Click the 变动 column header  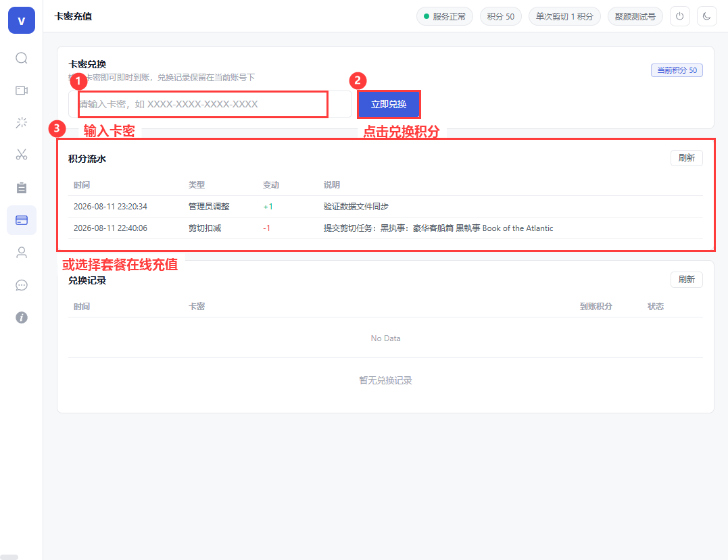[270, 184]
